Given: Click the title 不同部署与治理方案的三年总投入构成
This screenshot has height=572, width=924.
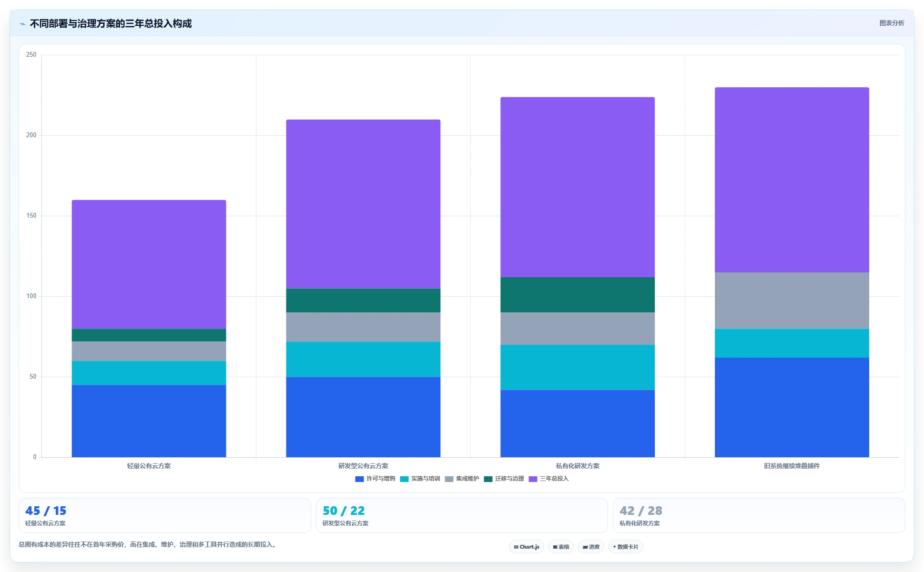Looking at the screenshot, I should pyautogui.click(x=111, y=24).
